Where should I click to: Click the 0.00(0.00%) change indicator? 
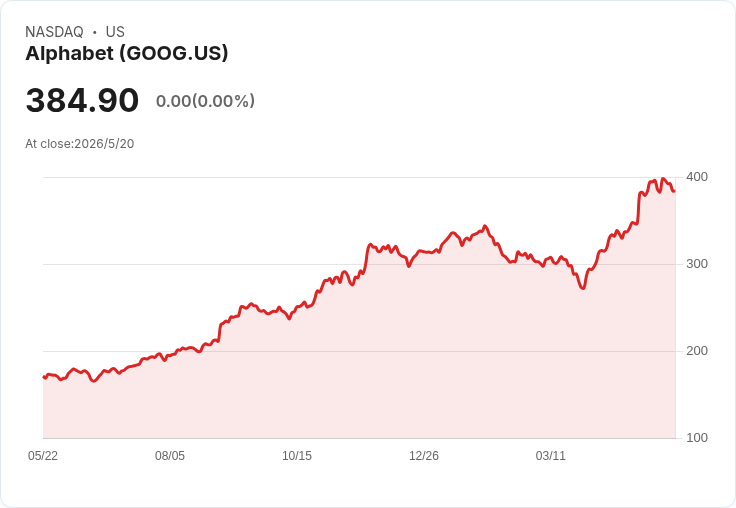click(205, 101)
